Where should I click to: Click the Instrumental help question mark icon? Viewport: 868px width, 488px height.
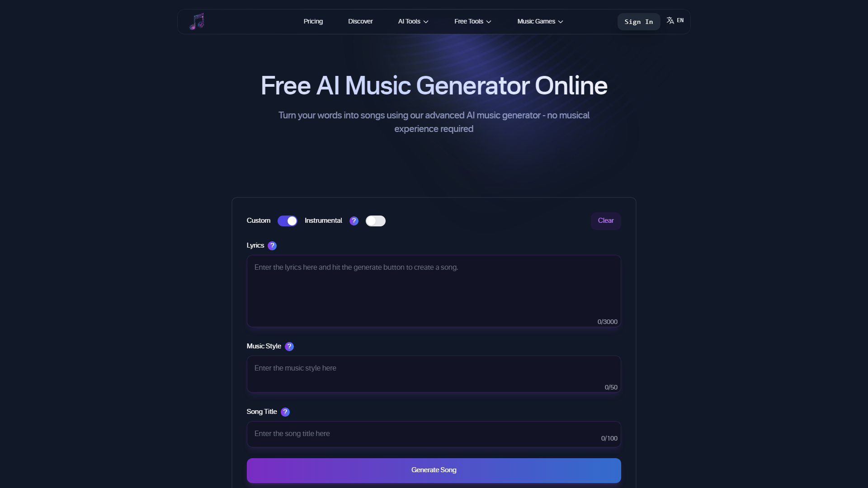tap(353, 221)
